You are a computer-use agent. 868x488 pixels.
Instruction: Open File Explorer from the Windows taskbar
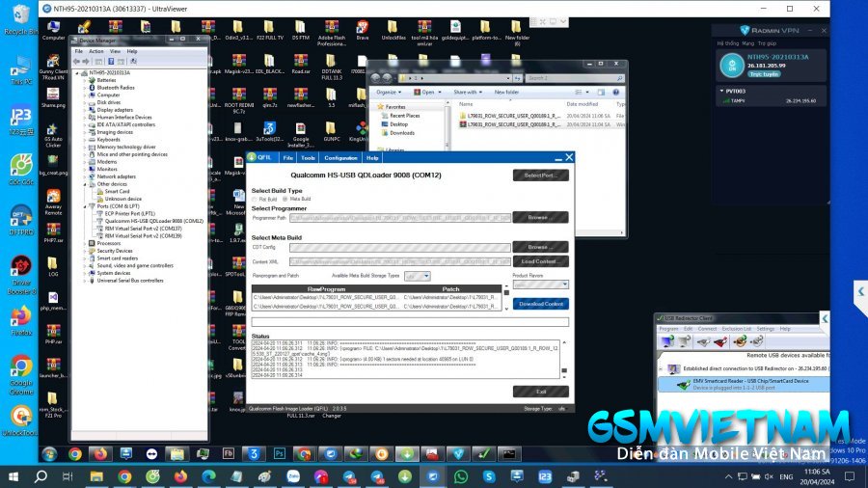(96, 476)
